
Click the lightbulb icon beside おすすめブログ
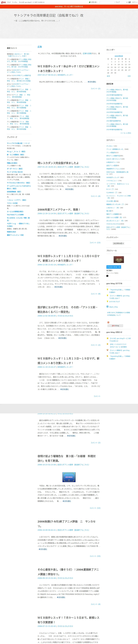[x=107, y=301]
